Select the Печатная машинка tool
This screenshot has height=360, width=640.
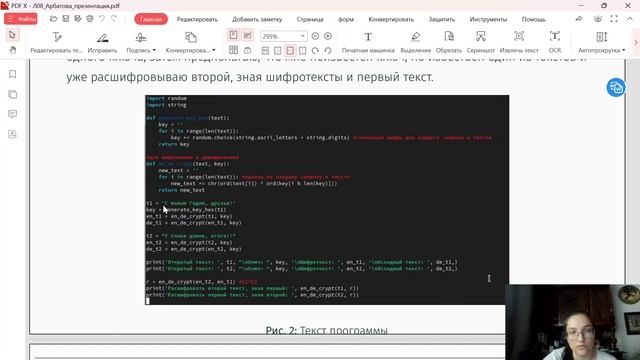coord(368,42)
